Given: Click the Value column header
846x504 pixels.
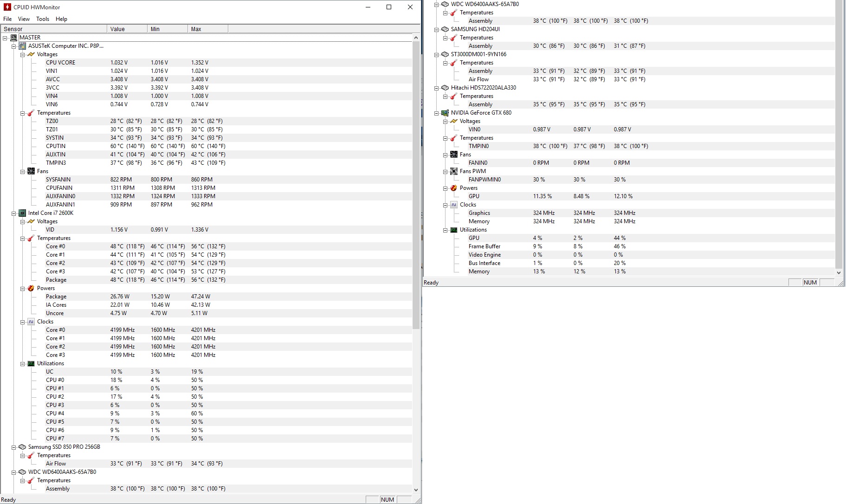Looking at the screenshot, I should tap(127, 29).
